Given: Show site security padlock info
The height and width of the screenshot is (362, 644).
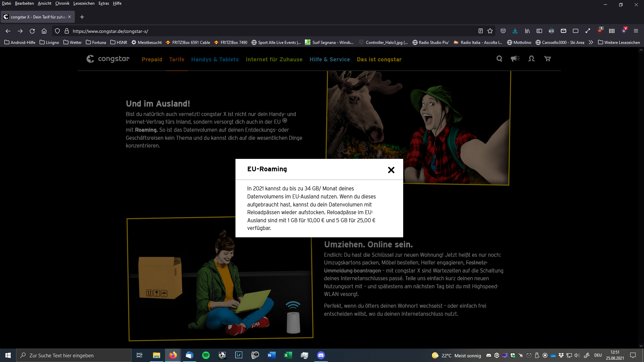Looking at the screenshot, I should [67, 31].
